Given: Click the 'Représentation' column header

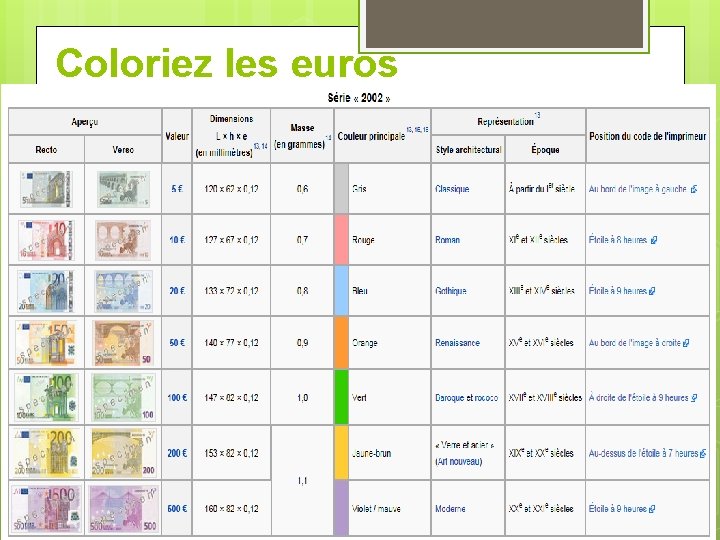Looking at the screenshot, I should coord(508,122).
